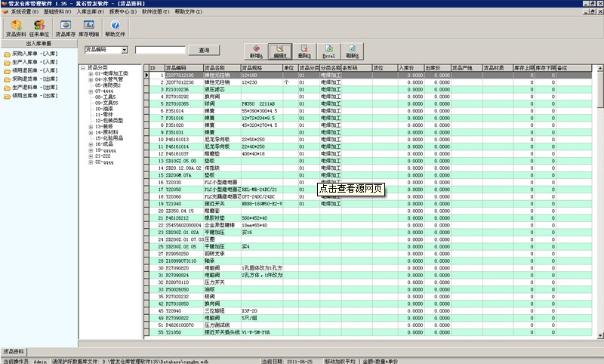Click the grid vertical scrollbar thumb

click(600, 89)
